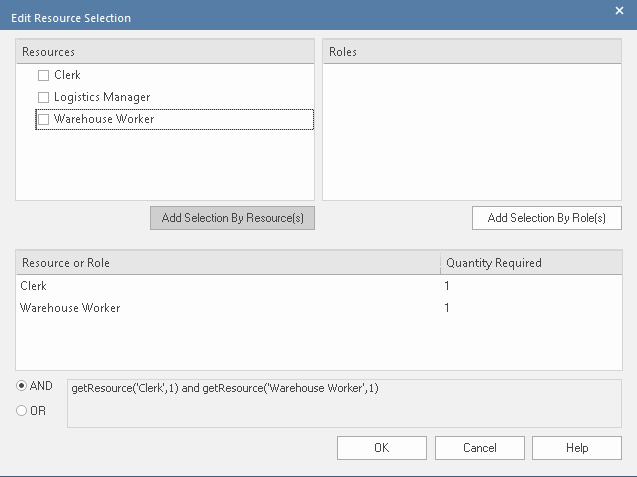Tick the Logistics Manager checkbox
The height and width of the screenshot is (477, 637).
point(43,97)
